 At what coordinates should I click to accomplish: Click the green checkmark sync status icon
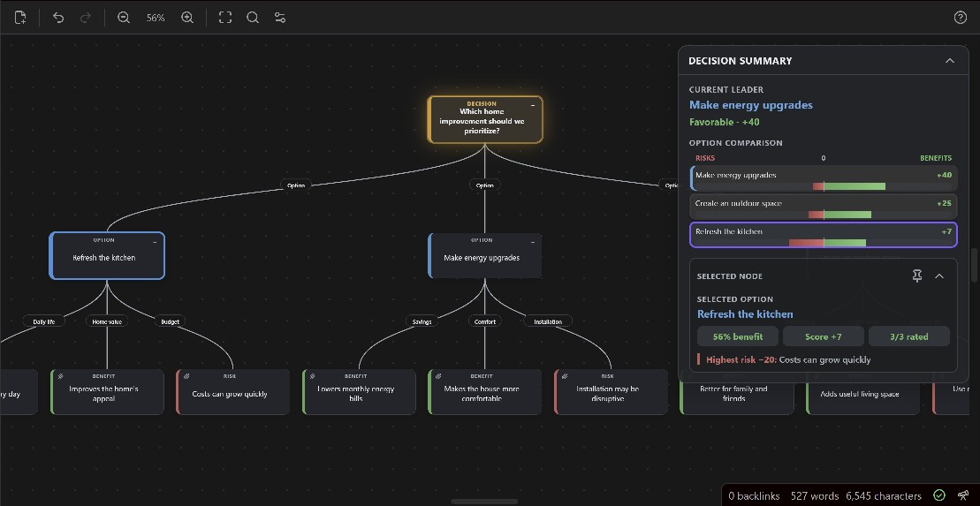pyautogui.click(x=938, y=495)
